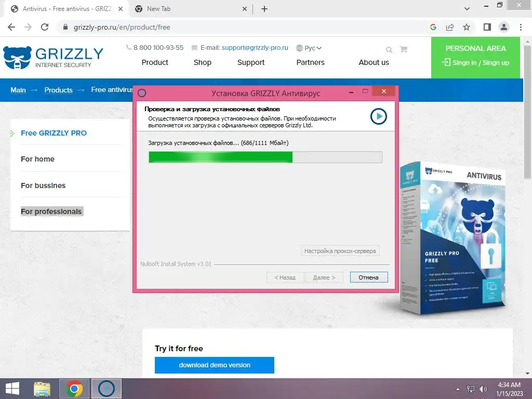Viewport: 532px width, 399px height.
Task: Open Windows Start button
Action: pos(12,389)
